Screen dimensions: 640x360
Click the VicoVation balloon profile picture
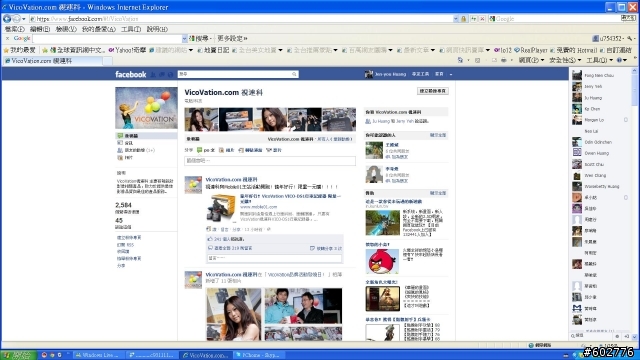(146, 108)
